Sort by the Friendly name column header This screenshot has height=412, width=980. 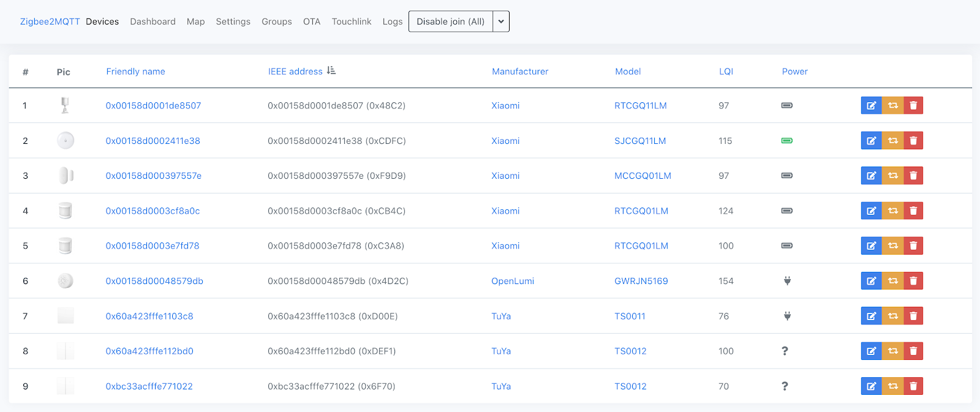[x=135, y=72]
